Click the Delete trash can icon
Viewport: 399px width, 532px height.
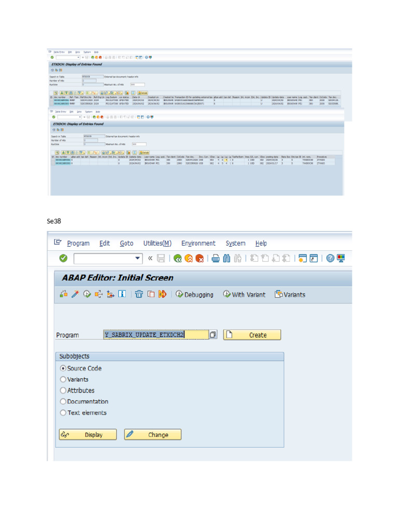(x=139, y=294)
